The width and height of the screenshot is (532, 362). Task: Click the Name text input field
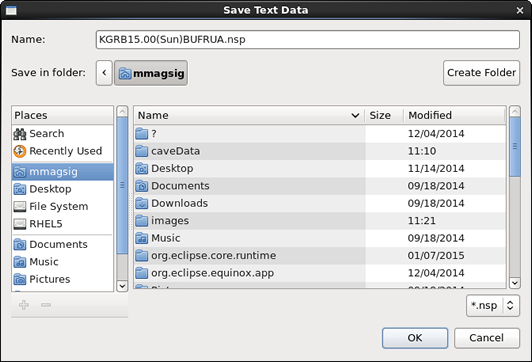click(x=307, y=40)
